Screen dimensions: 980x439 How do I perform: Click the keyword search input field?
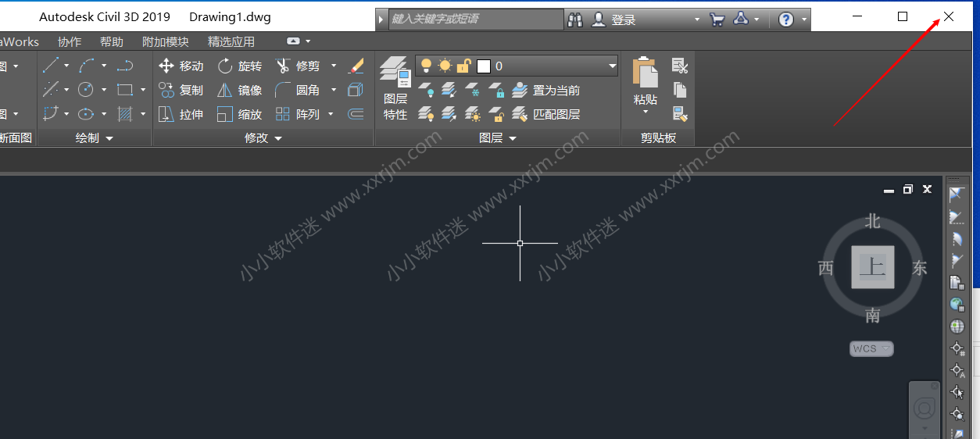(x=475, y=19)
